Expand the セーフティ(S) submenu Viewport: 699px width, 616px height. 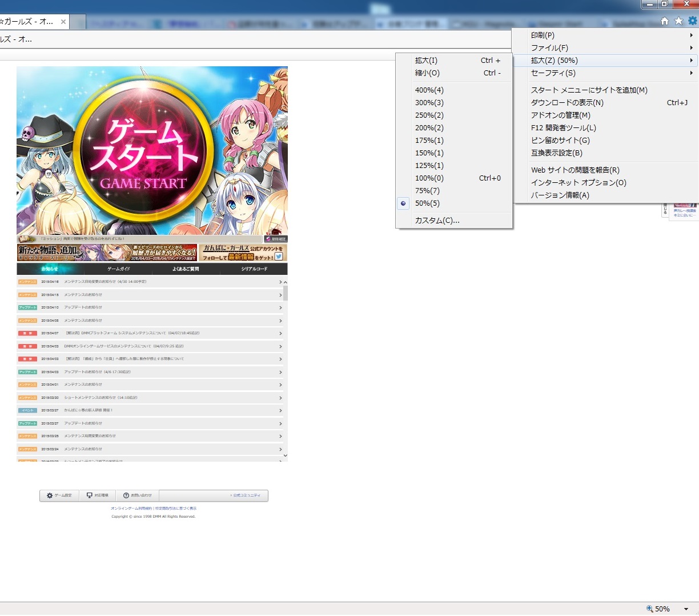pos(605,73)
